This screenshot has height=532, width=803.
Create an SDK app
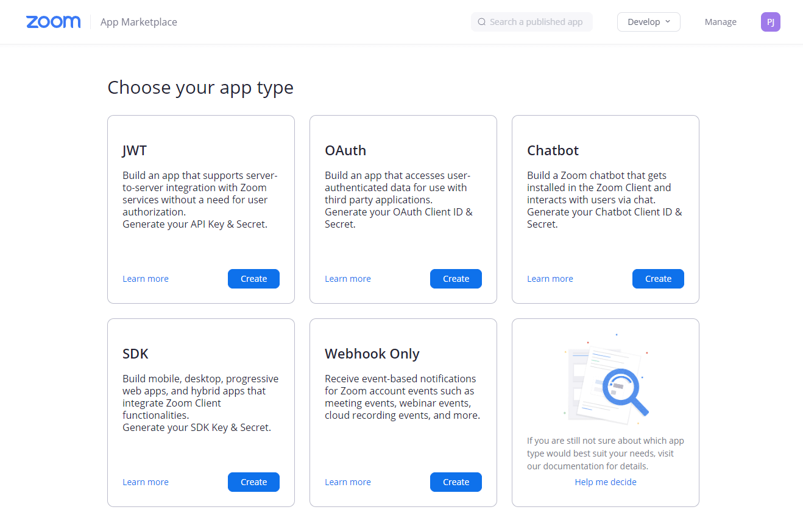click(x=253, y=482)
